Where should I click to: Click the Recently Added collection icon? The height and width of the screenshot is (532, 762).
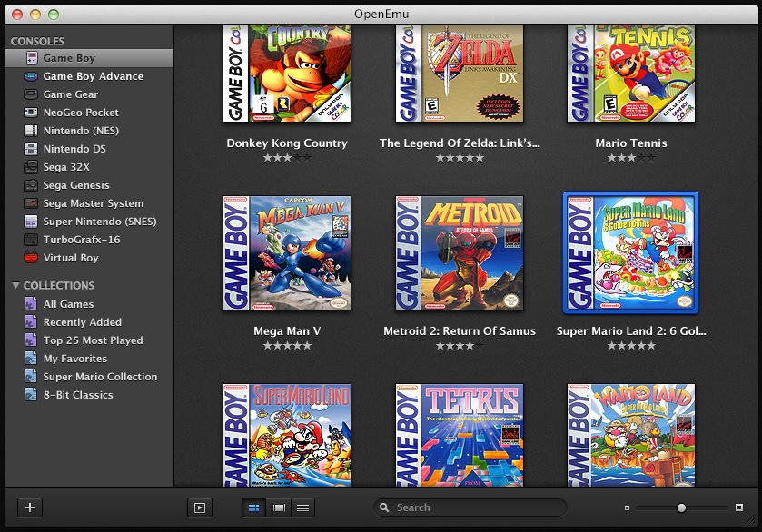[31, 321]
